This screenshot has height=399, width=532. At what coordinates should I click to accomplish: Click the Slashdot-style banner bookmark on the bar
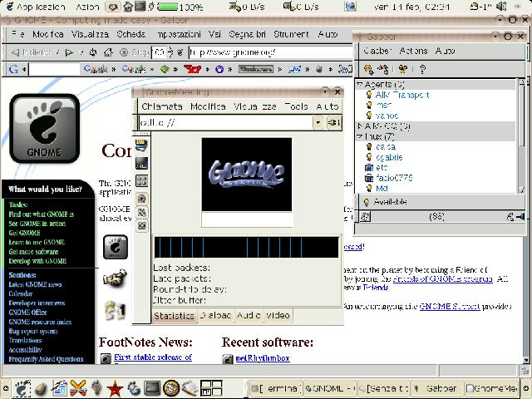(256, 69)
